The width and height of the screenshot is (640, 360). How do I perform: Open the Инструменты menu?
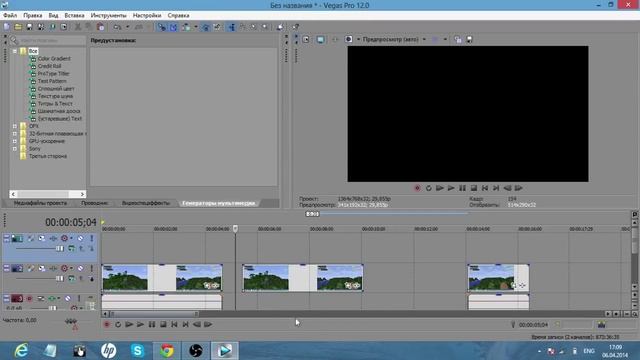109,16
